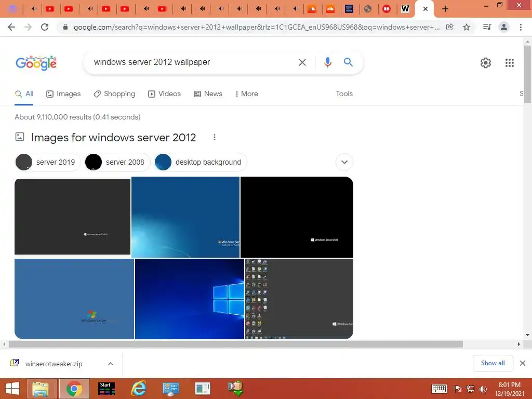Viewport: 532px width, 399px height.
Task: Click the Google logo
Action: pos(36,63)
